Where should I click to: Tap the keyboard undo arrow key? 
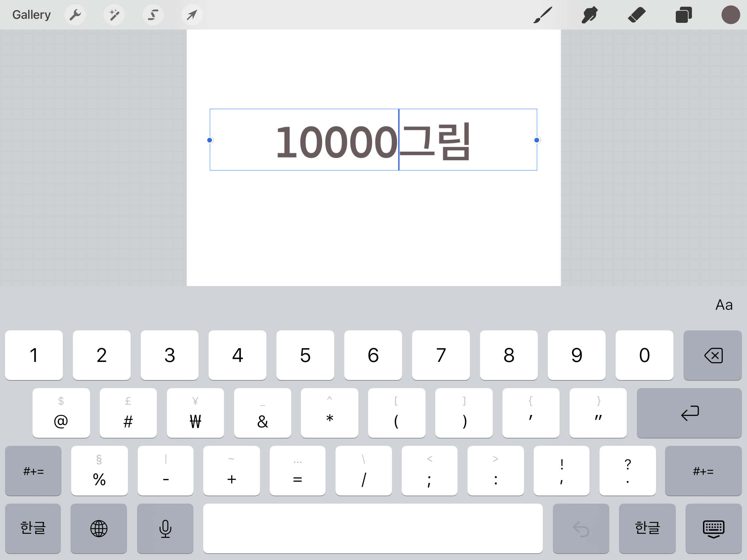[581, 528]
